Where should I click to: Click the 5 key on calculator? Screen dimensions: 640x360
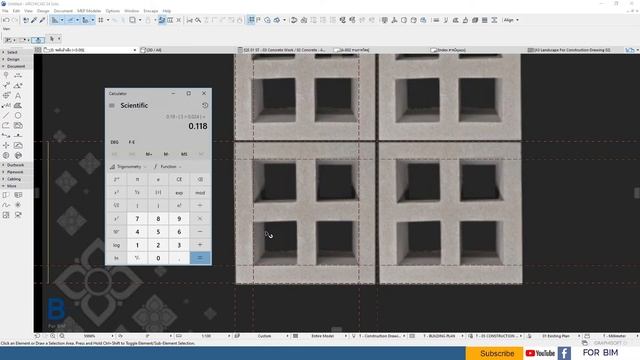pos(158,232)
